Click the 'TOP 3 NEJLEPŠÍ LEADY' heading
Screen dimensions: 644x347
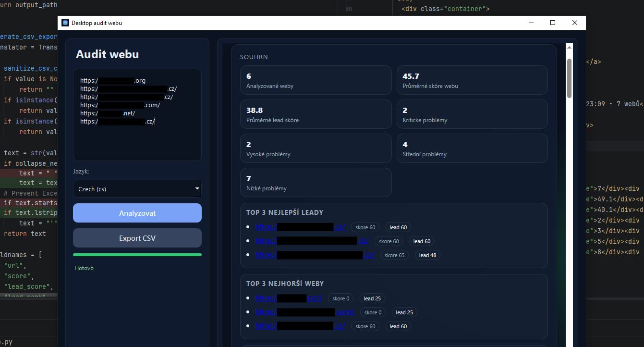click(x=285, y=212)
